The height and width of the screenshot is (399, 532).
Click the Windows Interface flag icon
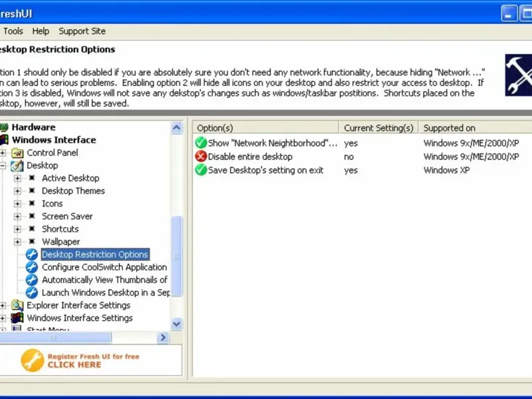tap(4, 140)
